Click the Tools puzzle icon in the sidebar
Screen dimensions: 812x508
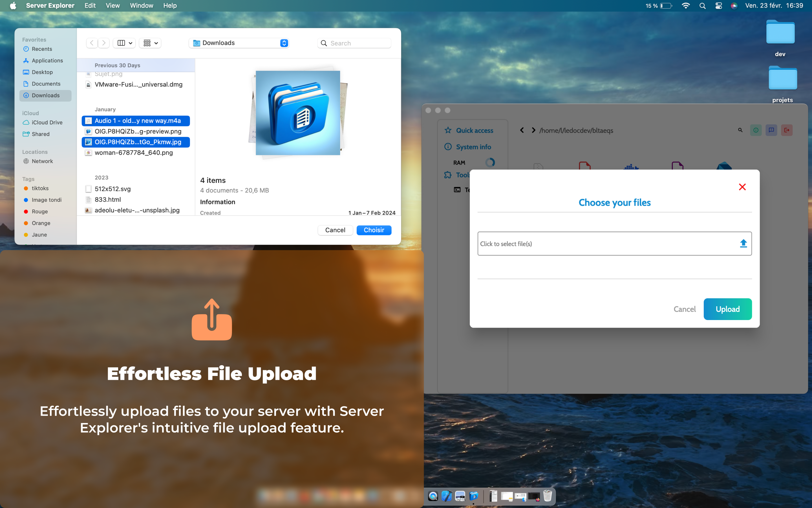tap(448, 175)
